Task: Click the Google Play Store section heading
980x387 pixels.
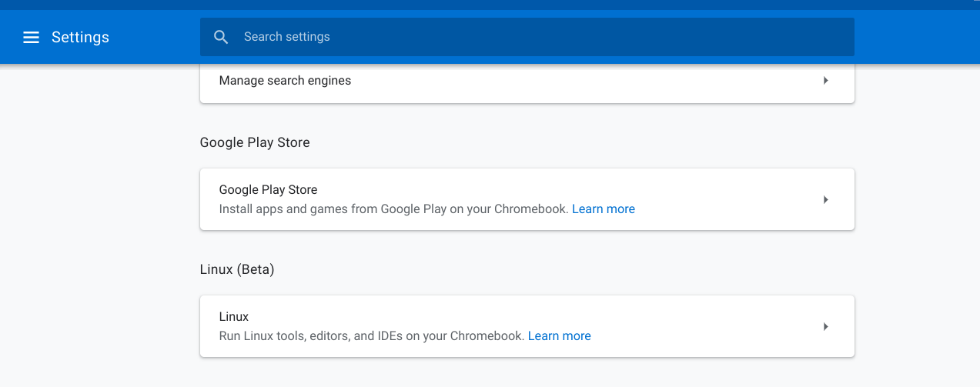Action: coord(255,142)
